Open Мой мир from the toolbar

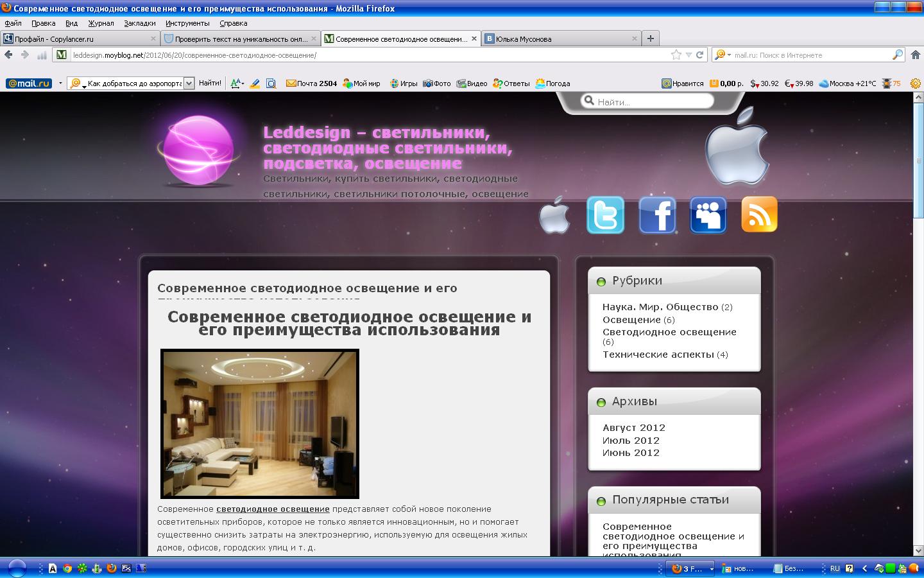pos(362,83)
